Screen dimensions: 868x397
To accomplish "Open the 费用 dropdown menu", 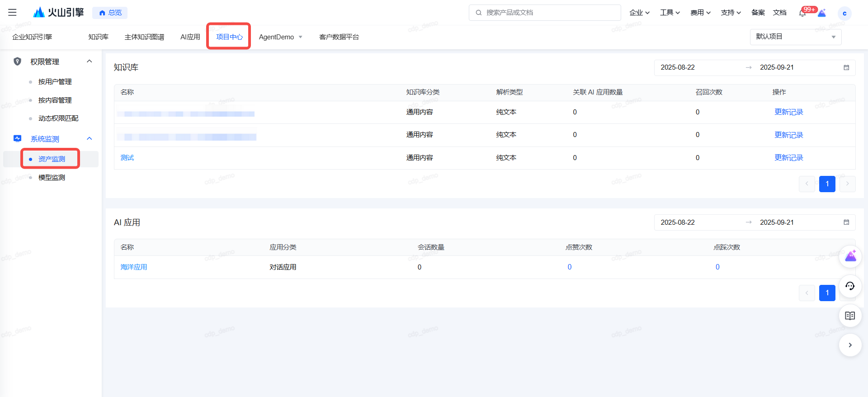I will (700, 13).
